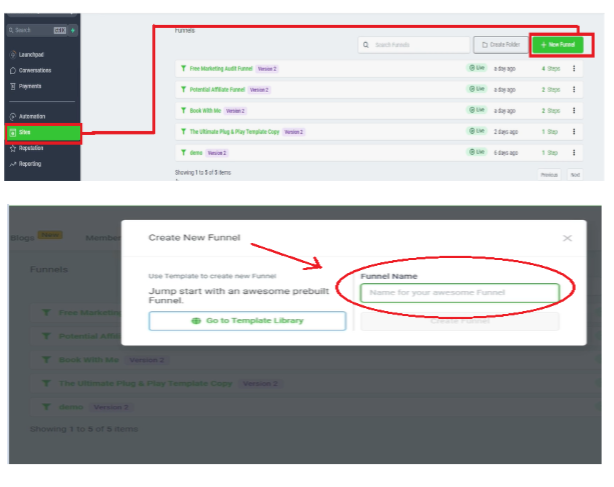Open Reporting via its chart icon
This screenshot has width=614, height=487.
11,163
